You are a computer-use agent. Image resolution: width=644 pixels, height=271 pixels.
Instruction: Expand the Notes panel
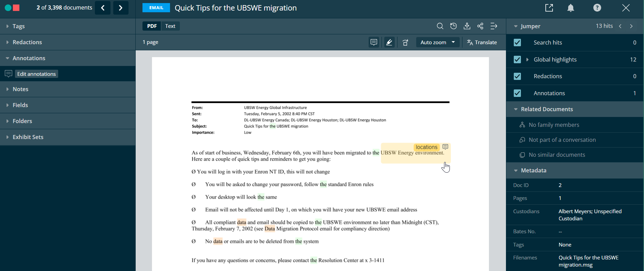(68, 89)
